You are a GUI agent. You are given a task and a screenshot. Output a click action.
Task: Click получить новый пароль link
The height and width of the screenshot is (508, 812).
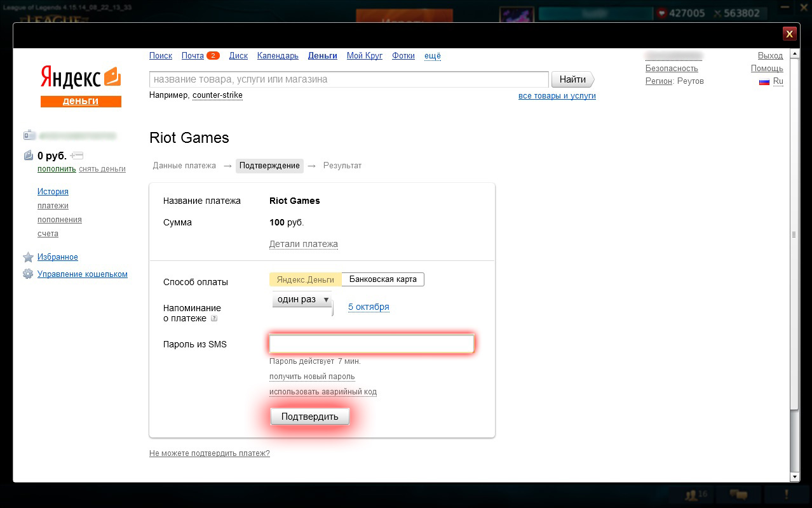click(x=312, y=377)
